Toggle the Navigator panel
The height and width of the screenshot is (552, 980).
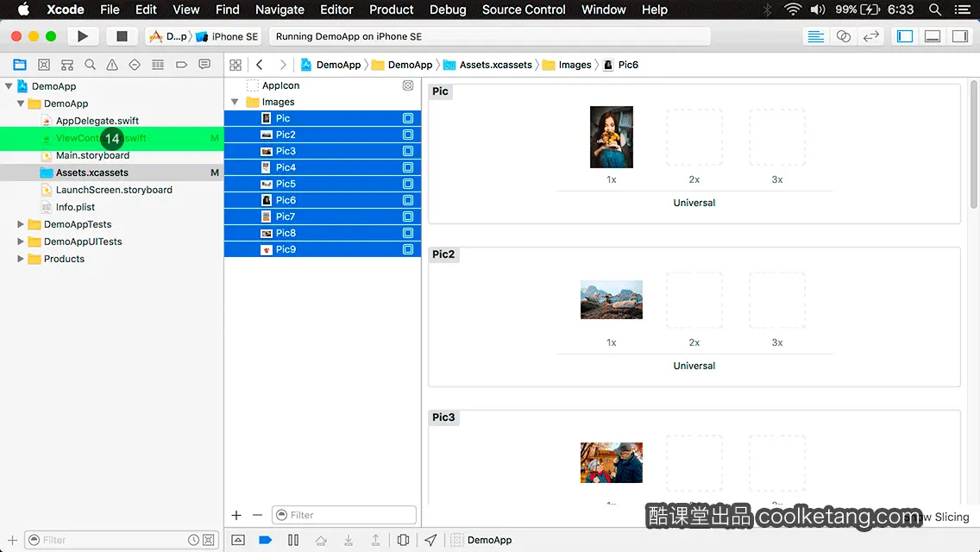point(904,36)
